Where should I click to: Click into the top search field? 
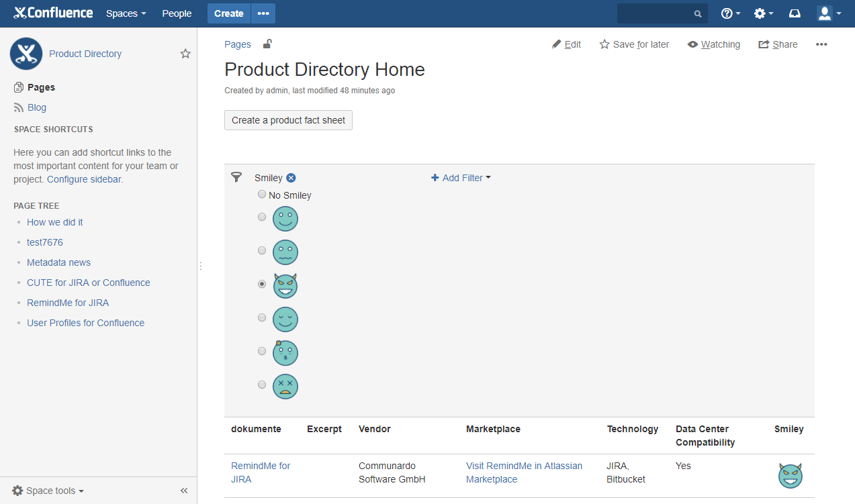656,13
